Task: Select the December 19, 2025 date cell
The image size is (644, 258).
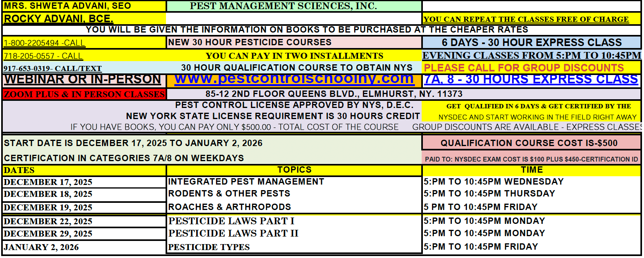Action: click(84, 208)
